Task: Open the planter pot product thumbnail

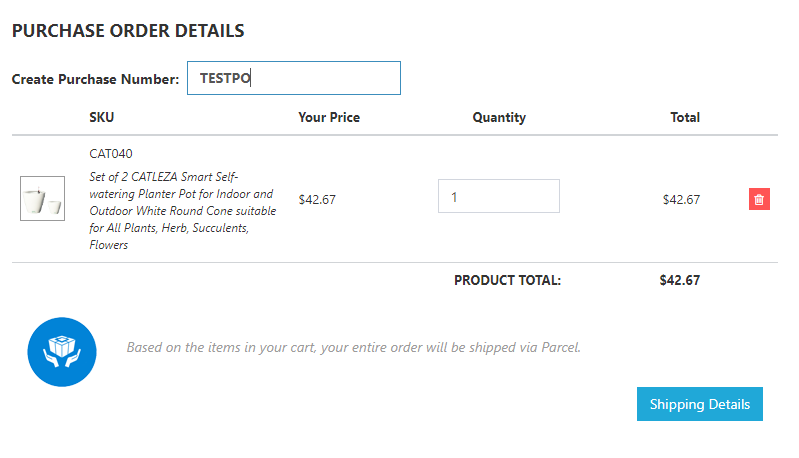Action: tap(42, 199)
